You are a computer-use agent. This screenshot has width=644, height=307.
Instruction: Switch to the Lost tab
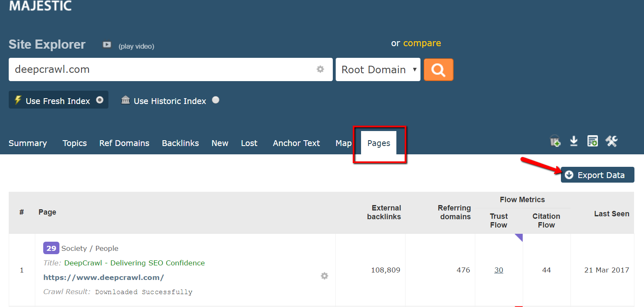249,143
